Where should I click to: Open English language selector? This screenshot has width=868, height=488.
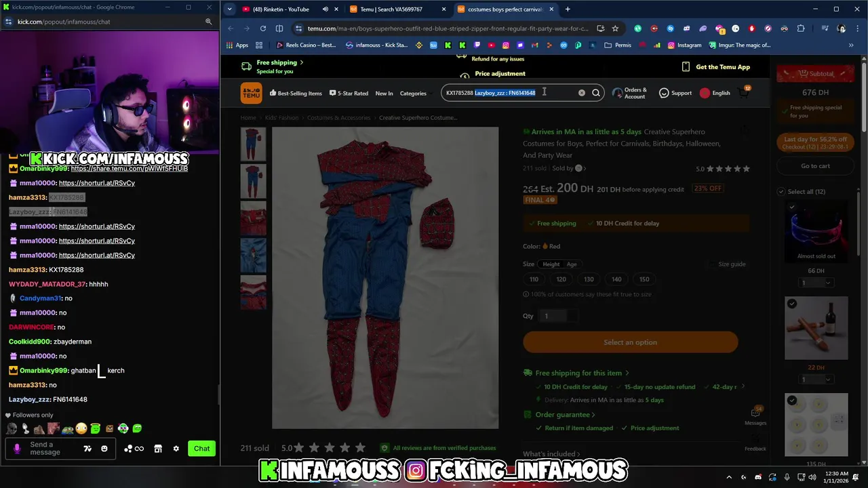[715, 93]
